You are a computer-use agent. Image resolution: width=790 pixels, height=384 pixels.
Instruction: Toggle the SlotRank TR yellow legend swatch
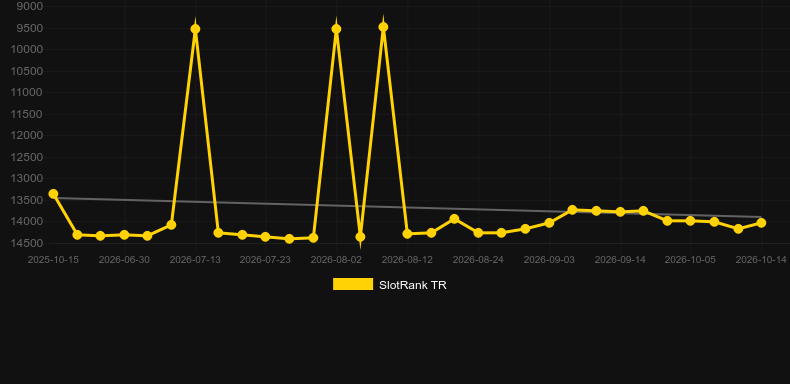(353, 284)
